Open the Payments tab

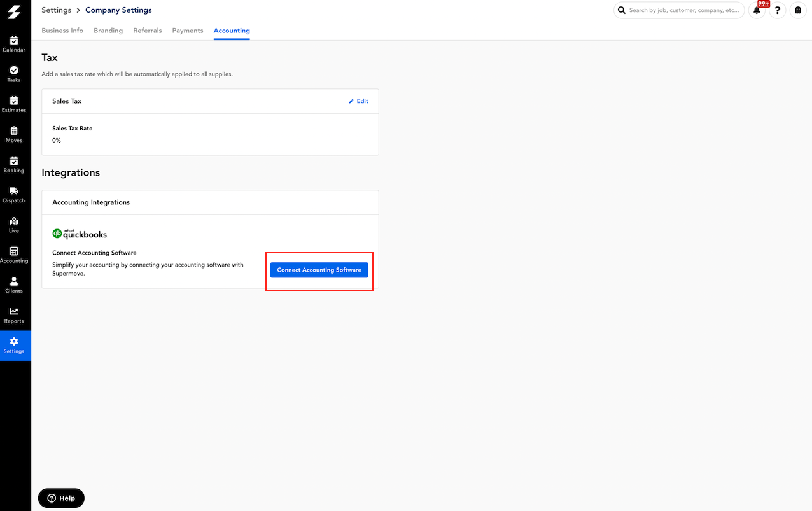tap(188, 31)
